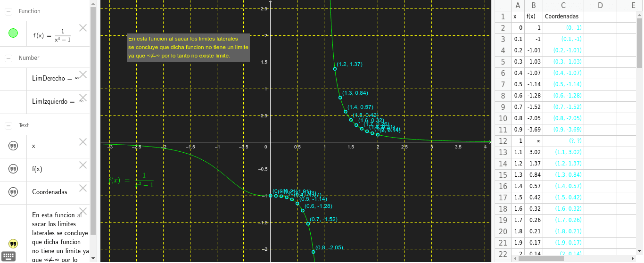The image size is (644, 263).
Task: Collapse the Number group in algebra panel
Action: coord(8,58)
